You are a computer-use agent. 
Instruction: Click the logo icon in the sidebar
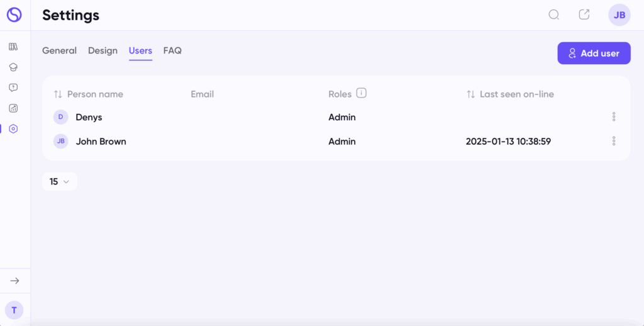[x=14, y=15]
